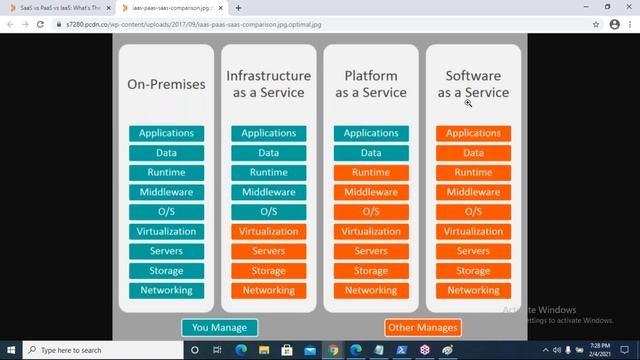Click the Platform as a Service heading

click(371, 84)
